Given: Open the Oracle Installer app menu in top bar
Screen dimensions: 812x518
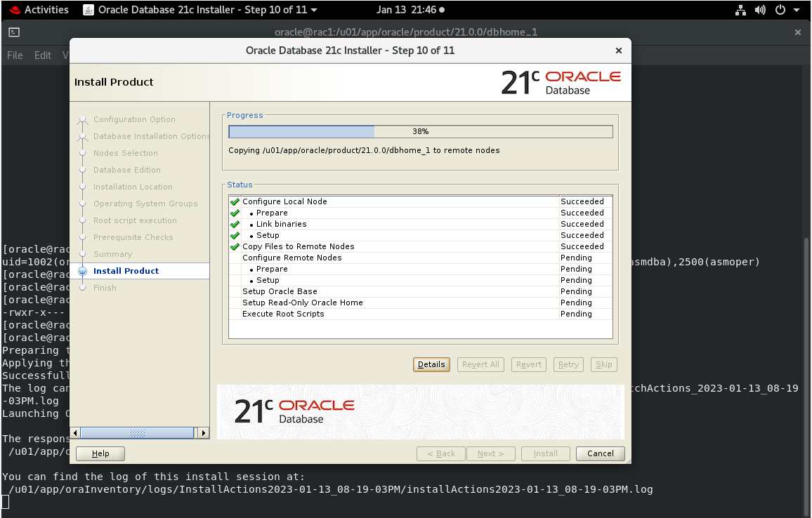Looking at the screenshot, I should 200,9.
